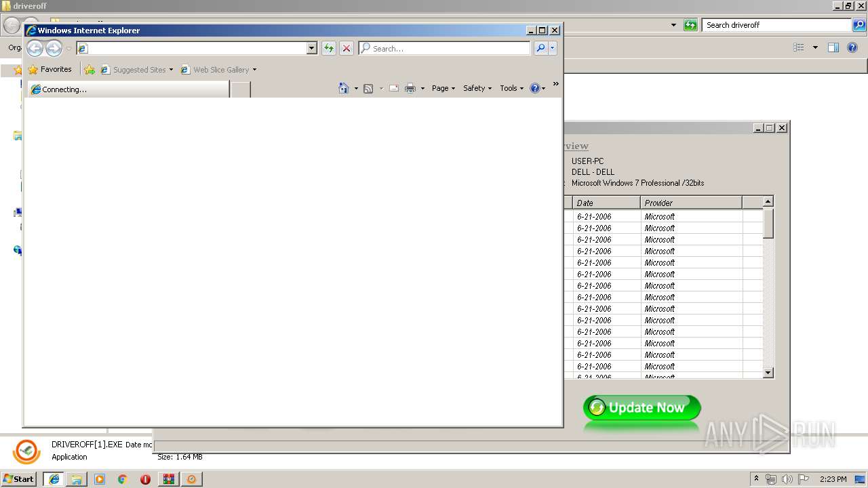Click the Explorer search magnifier icon
The width and height of the screenshot is (868, 488).
[859, 25]
